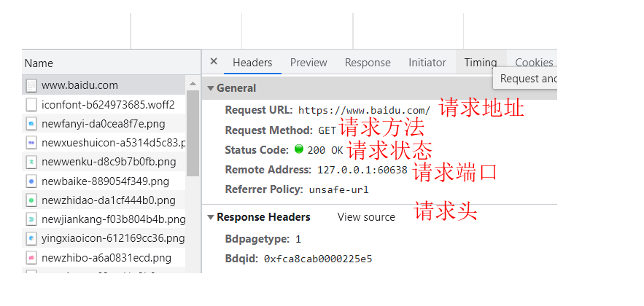Switch to the Headers tab

[x=252, y=63]
